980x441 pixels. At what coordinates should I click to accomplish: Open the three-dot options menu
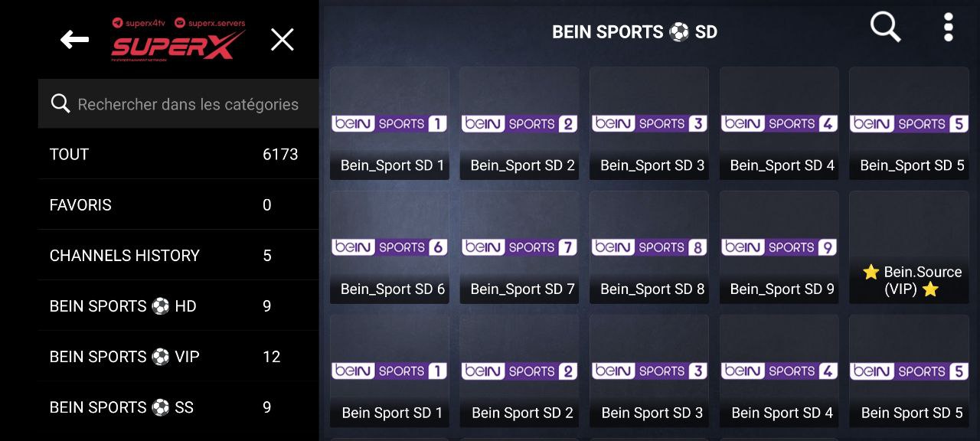[x=948, y=28]
